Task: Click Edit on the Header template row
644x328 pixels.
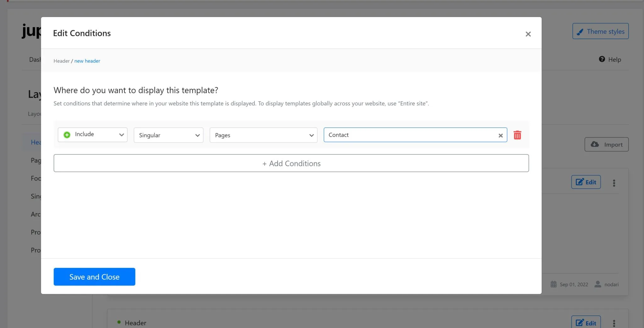Action: [x=586, y=323]
